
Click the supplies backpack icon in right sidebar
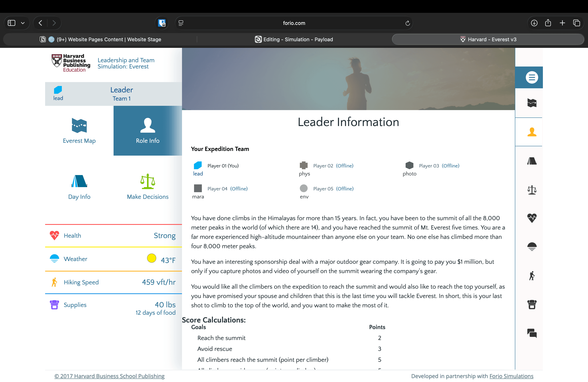(532, 304)
